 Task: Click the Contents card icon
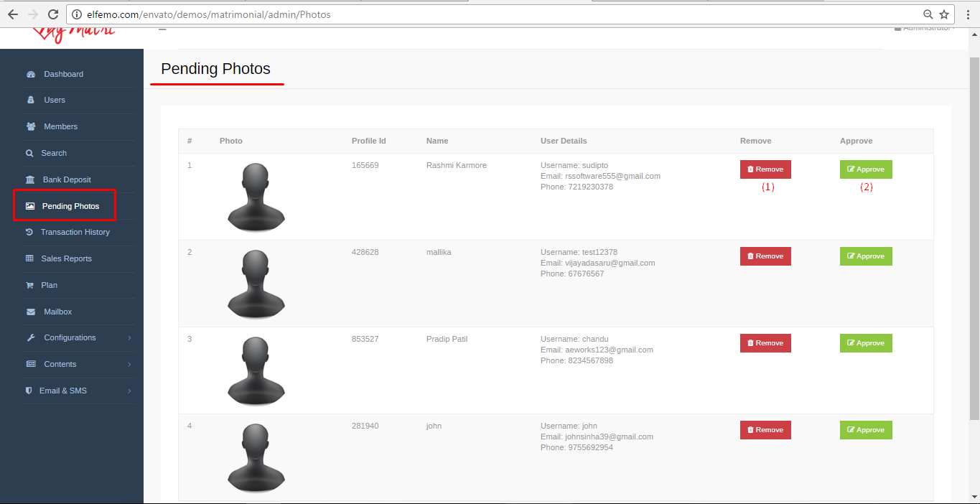[x=31, y=364]
